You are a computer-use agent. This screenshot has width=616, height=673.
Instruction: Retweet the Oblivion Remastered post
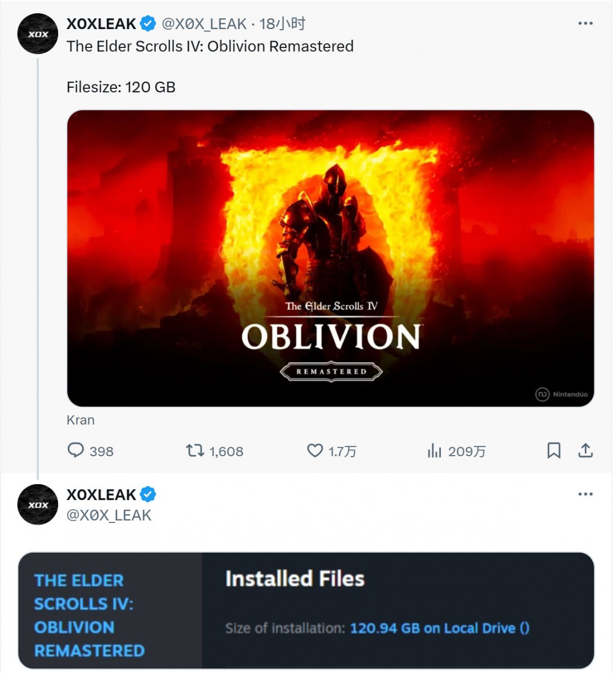[195, 451]
